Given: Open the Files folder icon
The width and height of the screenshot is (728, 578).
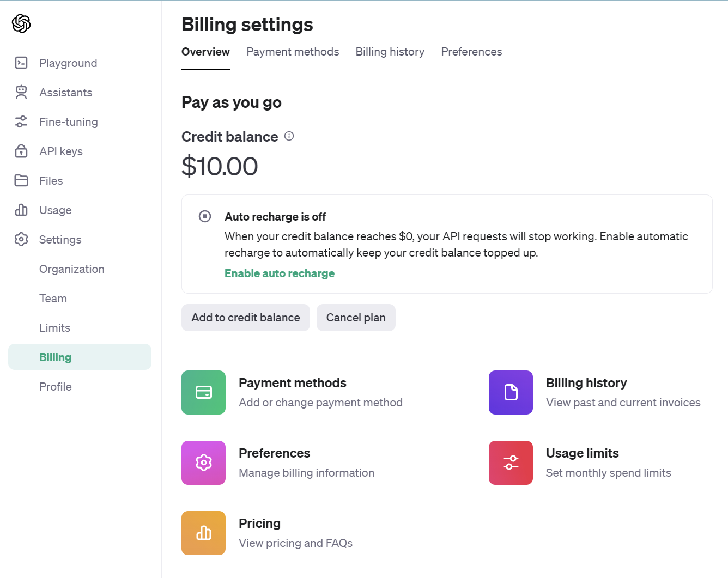Looking at the screenshot, I should [x=21, y=181].
